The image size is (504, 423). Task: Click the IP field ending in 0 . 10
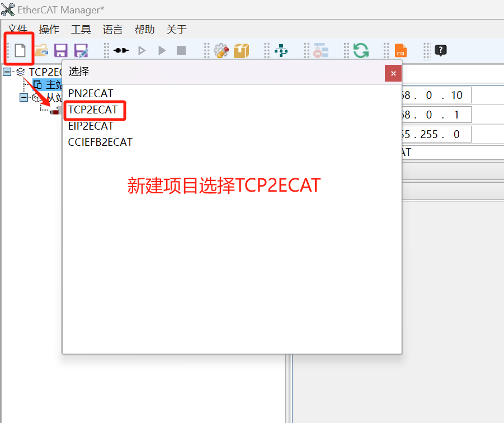coord(436,95)
